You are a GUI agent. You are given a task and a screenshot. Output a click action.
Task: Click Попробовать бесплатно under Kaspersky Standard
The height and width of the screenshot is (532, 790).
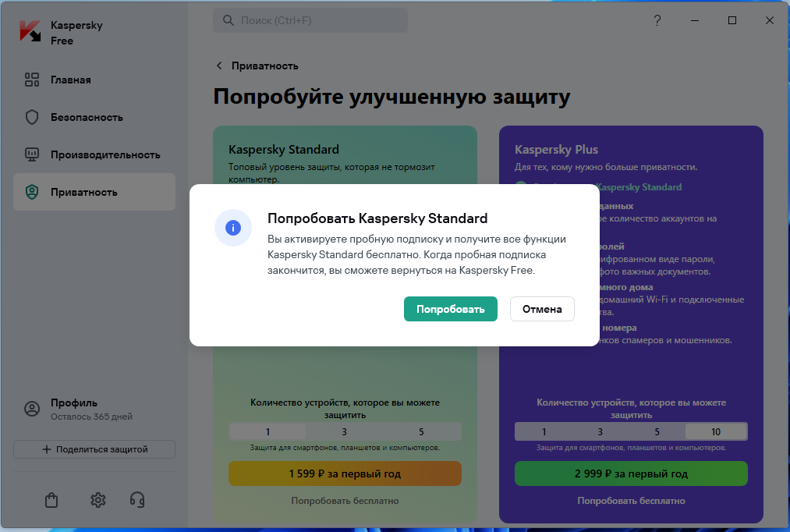point(345,501)
